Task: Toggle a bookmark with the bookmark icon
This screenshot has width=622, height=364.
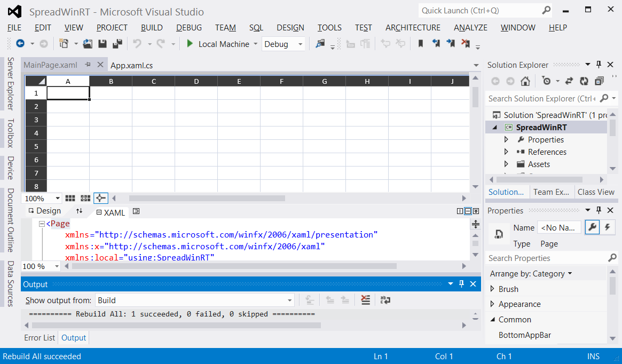Action: 421,44
